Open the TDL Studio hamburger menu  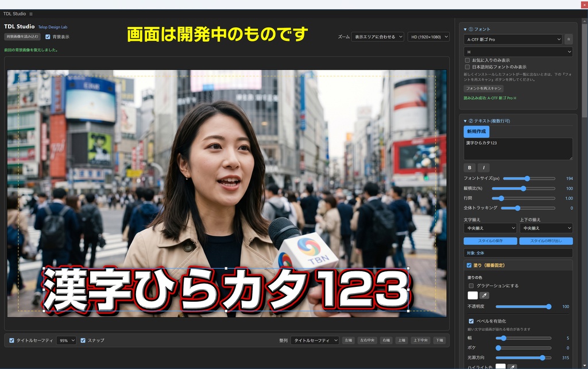(31, 14)
